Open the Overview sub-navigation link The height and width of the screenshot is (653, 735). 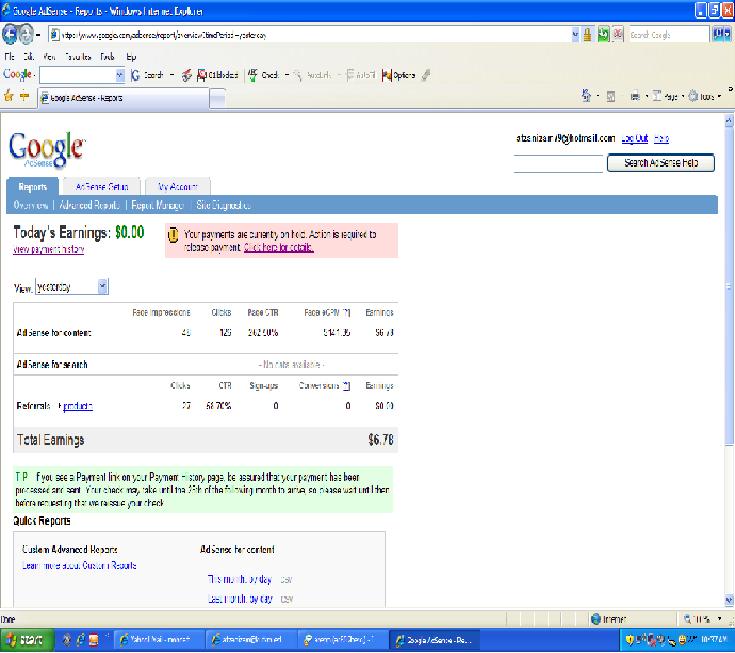pos(30,205)
